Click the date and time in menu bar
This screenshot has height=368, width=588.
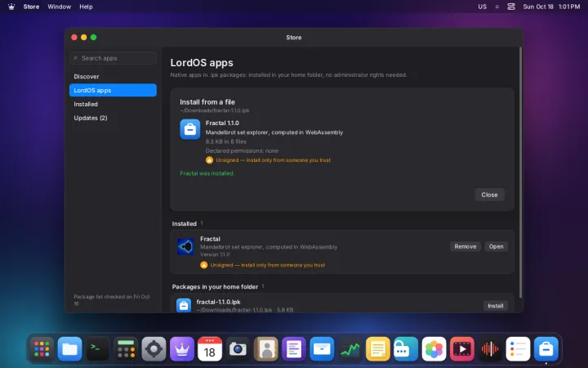coord(551,7)
